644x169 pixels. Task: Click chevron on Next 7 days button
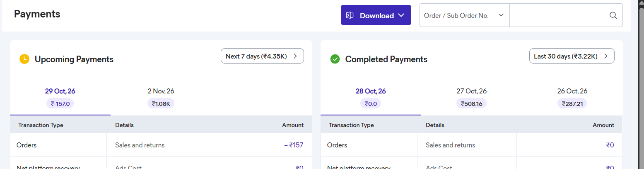click(295, 56)
